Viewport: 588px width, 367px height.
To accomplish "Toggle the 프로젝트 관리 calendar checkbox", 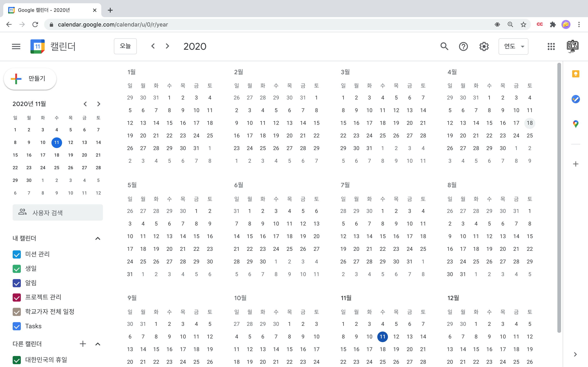I will click(17, 297).
